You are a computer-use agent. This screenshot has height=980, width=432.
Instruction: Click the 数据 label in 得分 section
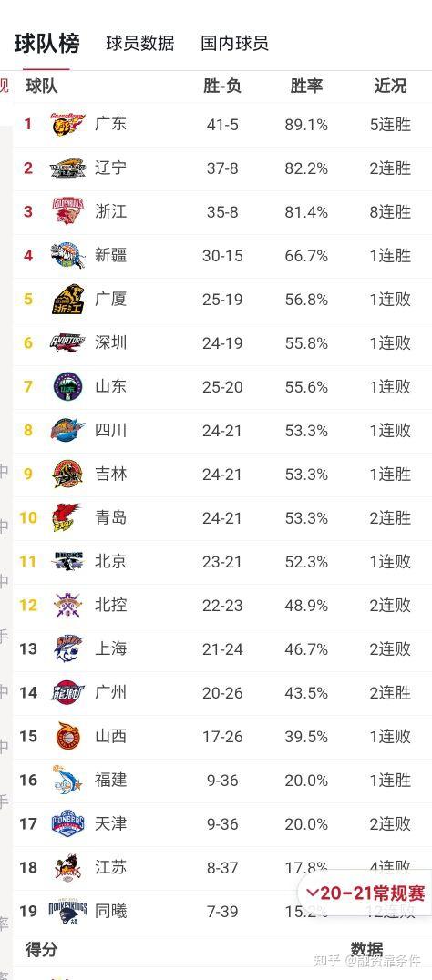(367, 949)
